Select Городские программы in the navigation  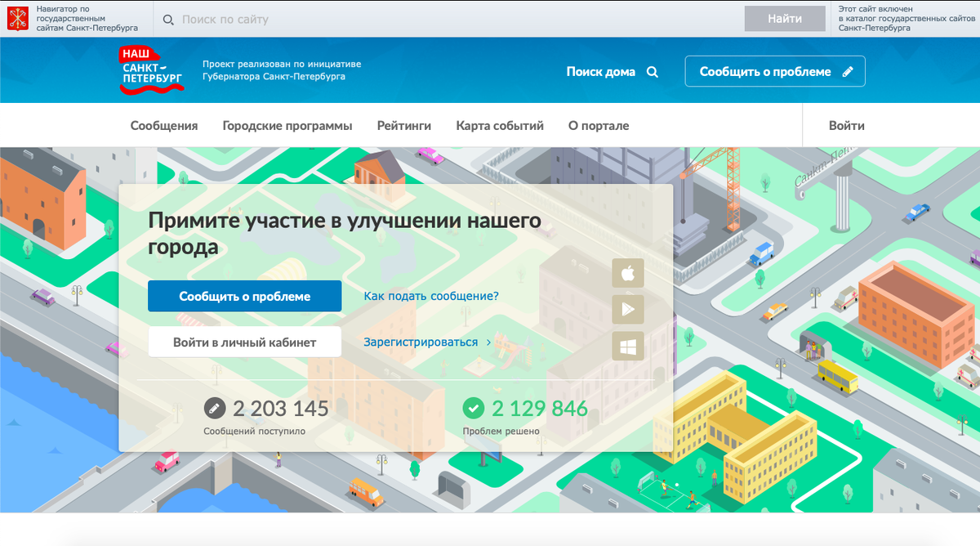click(x=287, y=125)
